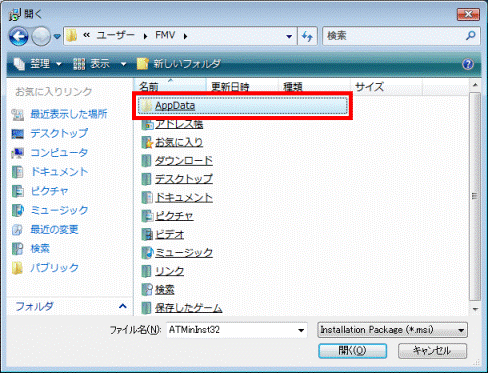The image size is (488, 373).
Task: Expand the フォルダ folders pane
Action: tap(123, 306)
